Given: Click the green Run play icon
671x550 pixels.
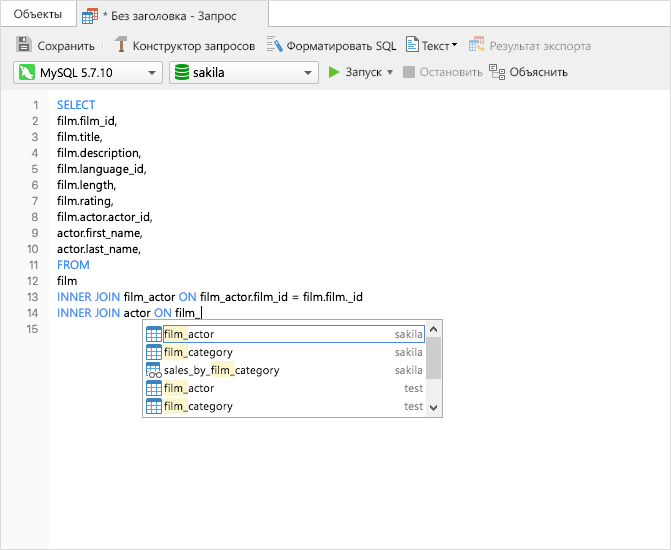Looking at the screenshot, I should (335, 72).
